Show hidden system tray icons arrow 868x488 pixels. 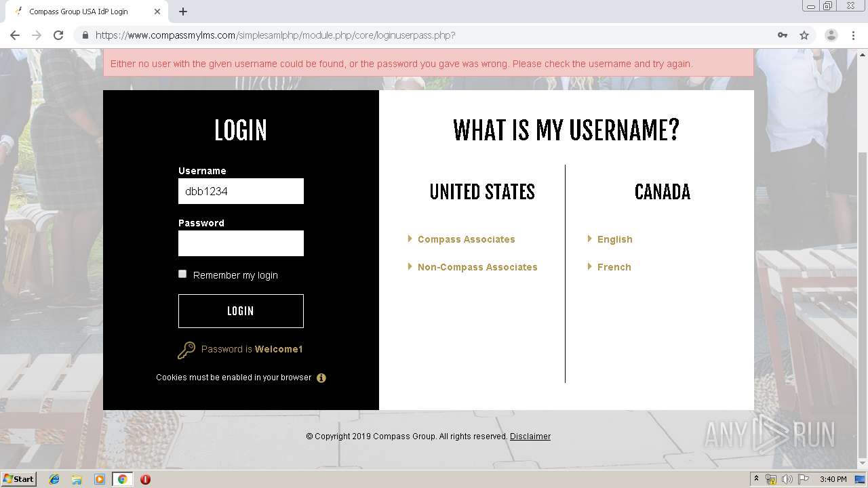point(756,479)
